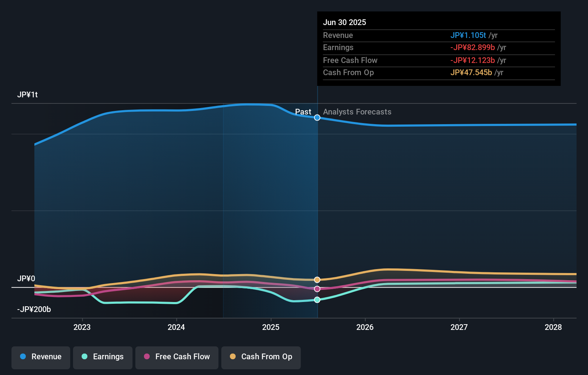Click the JP¥0 gridline label
This screenshot has width=588, height=375.
point(27,278)
